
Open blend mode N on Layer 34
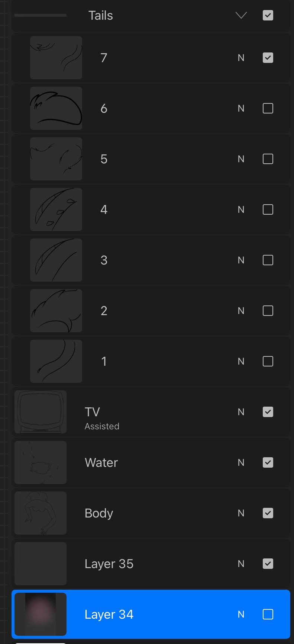pos(241,614)
